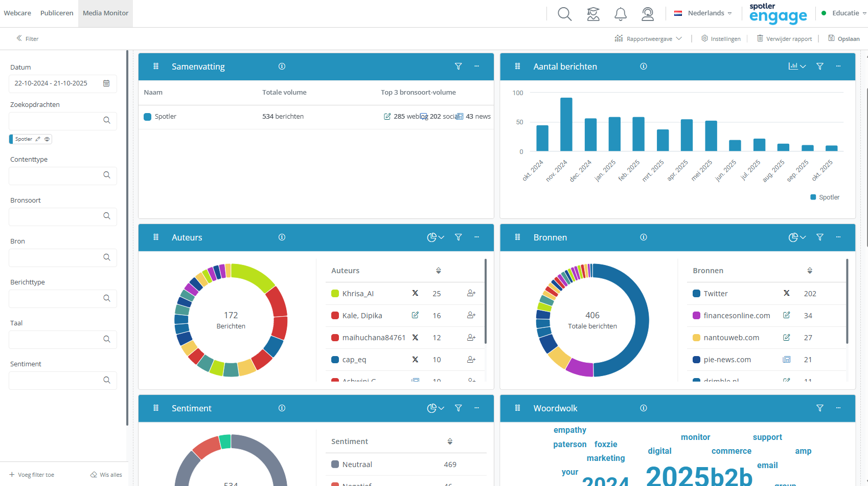Expand the Rapportweergave dropdown

click(x=648, y=39)
